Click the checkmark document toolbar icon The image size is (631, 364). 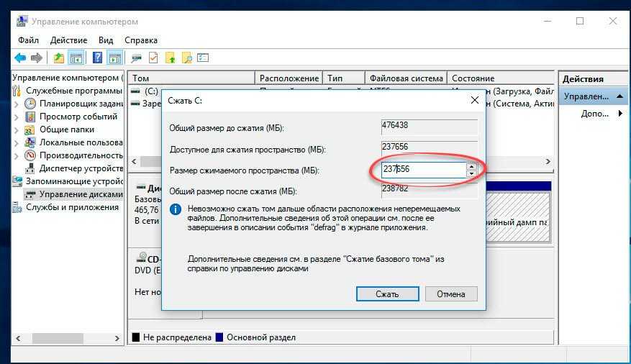[x=153, y=58]
